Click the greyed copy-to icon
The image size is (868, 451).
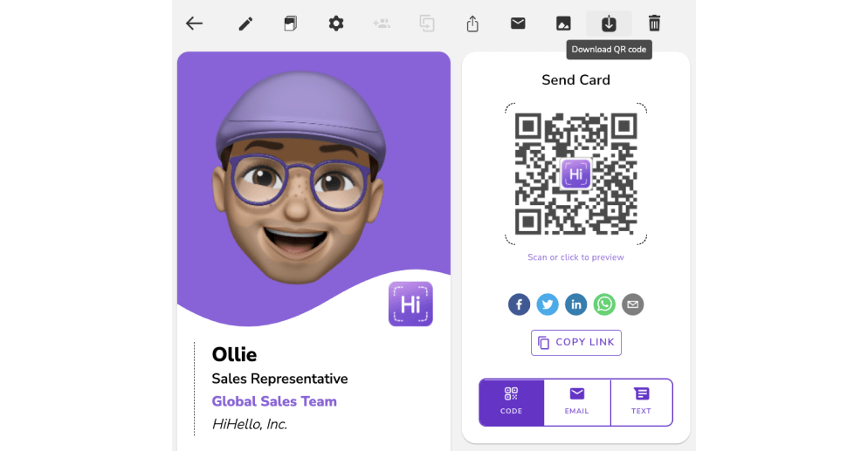pyautogui.click(x=427, y=24)
